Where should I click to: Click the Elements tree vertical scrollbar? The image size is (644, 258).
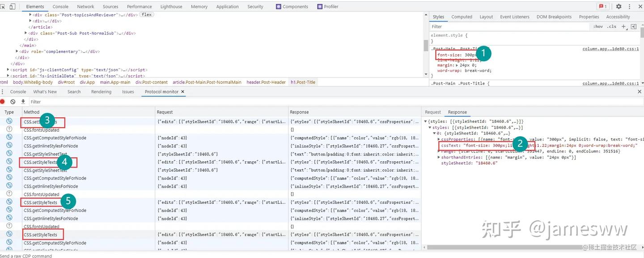click(x=426, y=45)
